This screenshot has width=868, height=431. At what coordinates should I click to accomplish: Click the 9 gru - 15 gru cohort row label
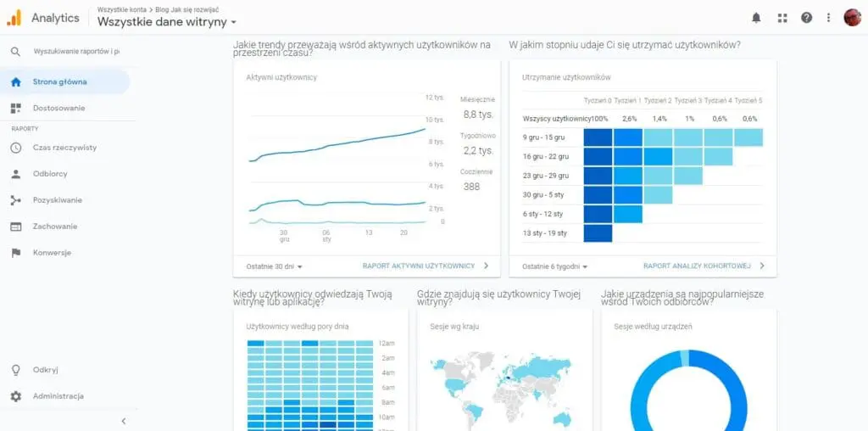pos(544,137)
